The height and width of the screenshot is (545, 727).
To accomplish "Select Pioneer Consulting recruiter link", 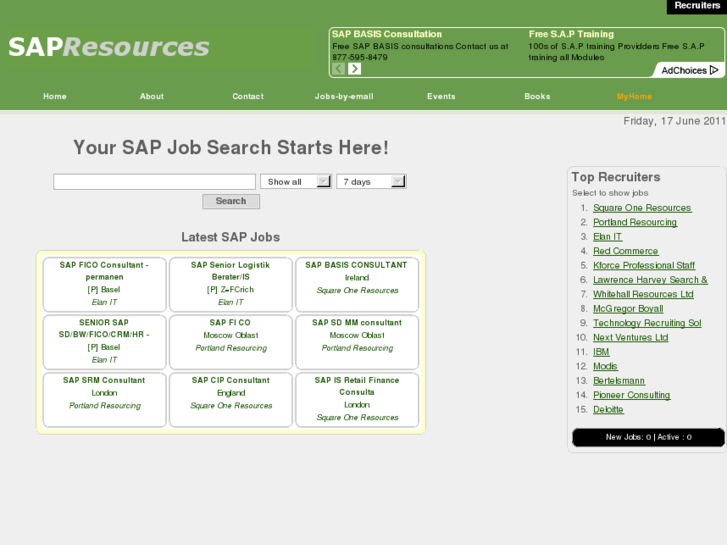I will coord(631,395).
